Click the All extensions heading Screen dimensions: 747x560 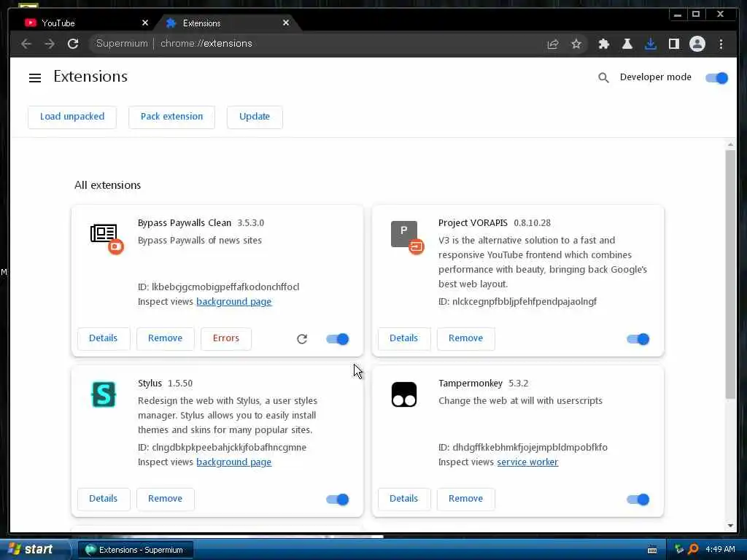[108, 185]
